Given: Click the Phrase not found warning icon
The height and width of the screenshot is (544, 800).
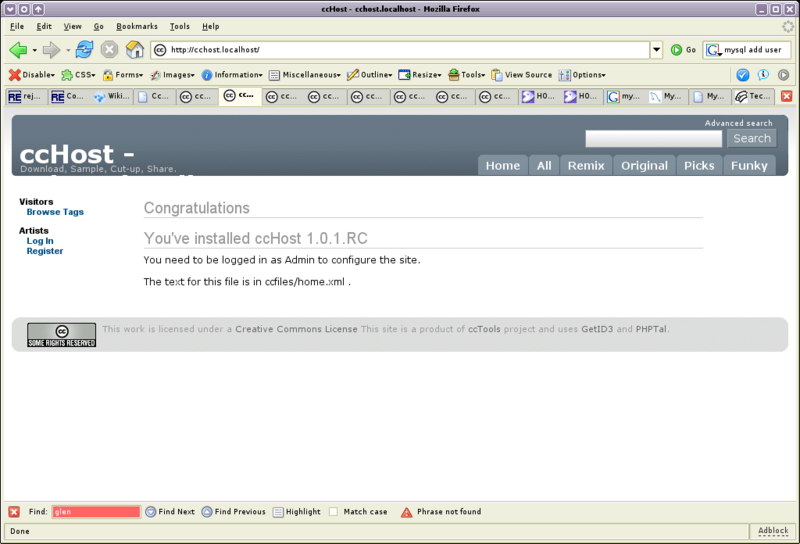Looking at the screenshot, I should tap(406, 512).
